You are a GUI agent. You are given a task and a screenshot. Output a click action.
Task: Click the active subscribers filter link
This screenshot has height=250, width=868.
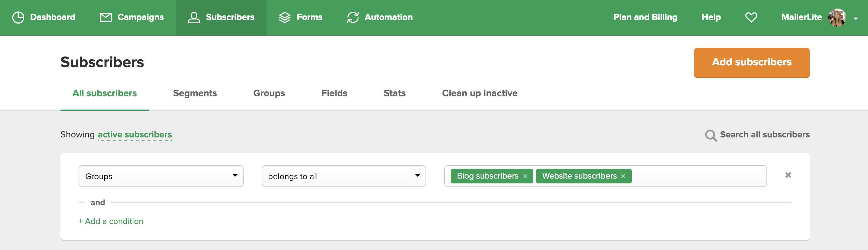(x=134, y=135)
